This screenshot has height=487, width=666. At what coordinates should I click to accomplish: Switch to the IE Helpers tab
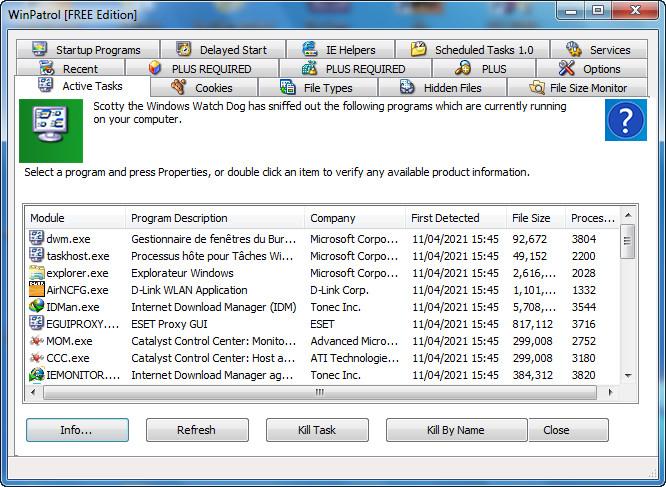pyautogui.click(x=341, y=49)
